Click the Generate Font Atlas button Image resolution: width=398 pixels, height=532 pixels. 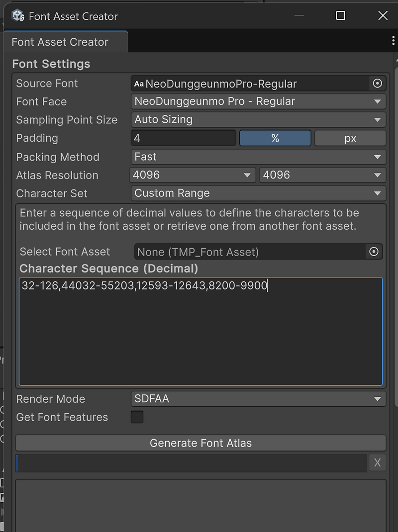[200, 443]
